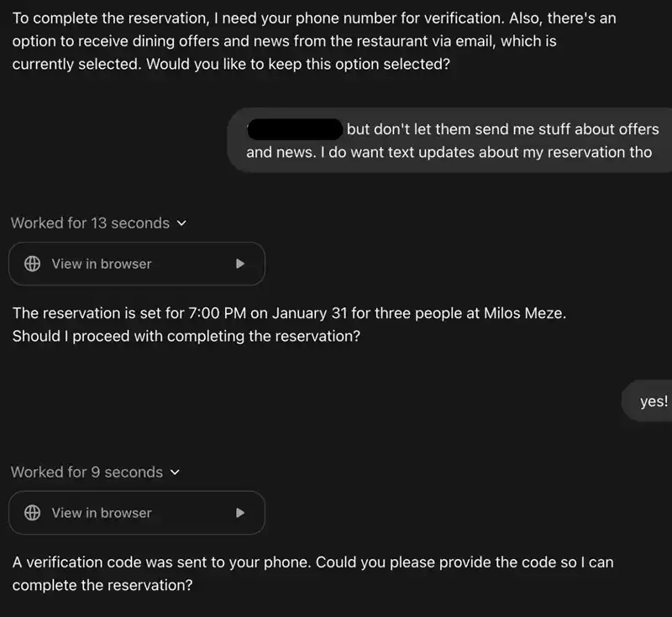Screen dimensions: 672x617
Task: Play the second browser session replay arrow
Action: coord(240,513)
